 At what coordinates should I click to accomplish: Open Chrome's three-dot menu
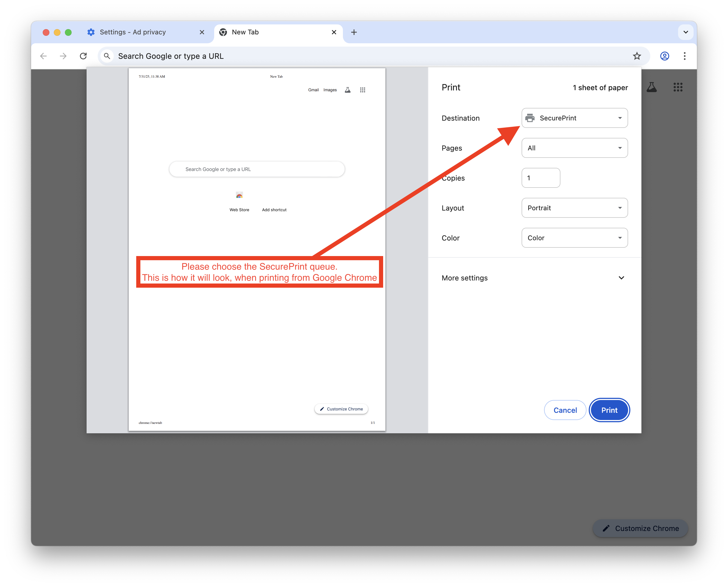point(684,56)
